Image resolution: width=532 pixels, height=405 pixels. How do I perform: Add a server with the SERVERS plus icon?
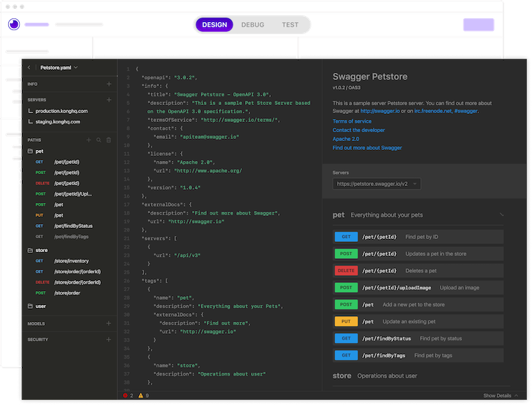pos(109,99)
